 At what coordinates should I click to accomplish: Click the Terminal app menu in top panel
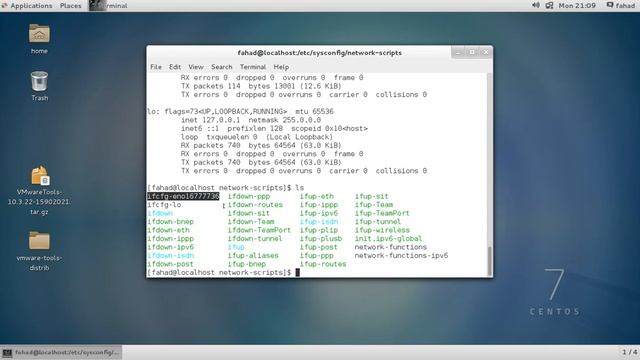coord(109,6)
